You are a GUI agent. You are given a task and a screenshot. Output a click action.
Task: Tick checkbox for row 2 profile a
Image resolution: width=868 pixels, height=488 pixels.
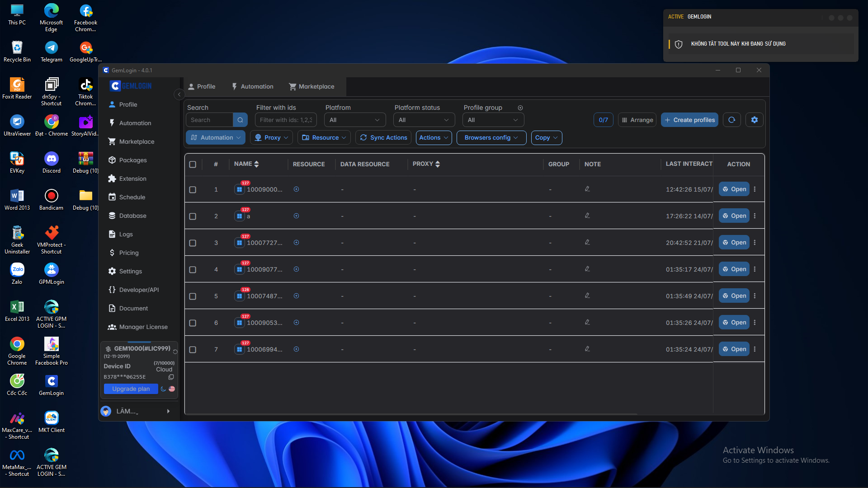(193, 216)
